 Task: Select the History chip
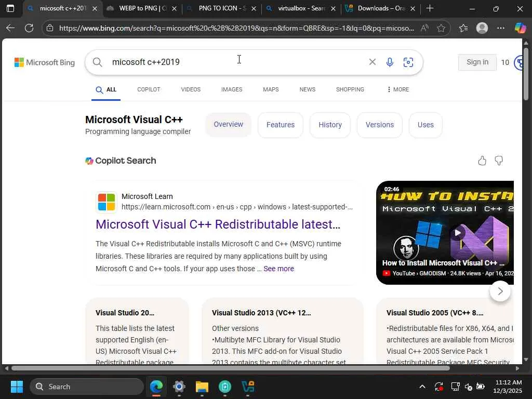click(x=330, y=125)
